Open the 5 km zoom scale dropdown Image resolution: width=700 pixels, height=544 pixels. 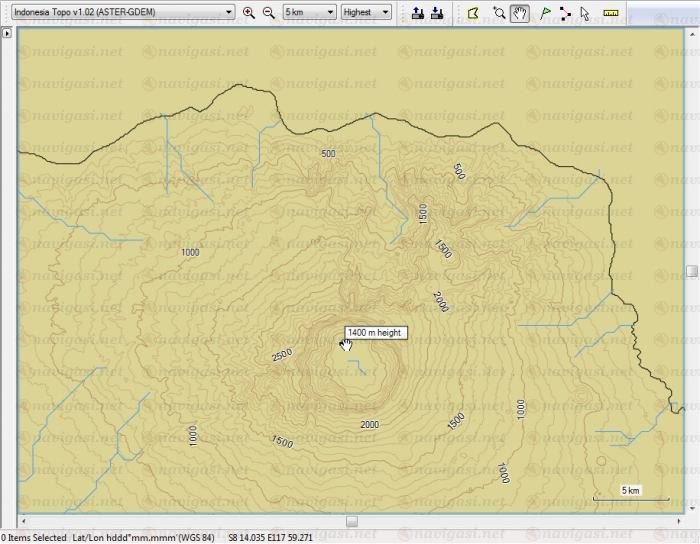tap(330, 13)
